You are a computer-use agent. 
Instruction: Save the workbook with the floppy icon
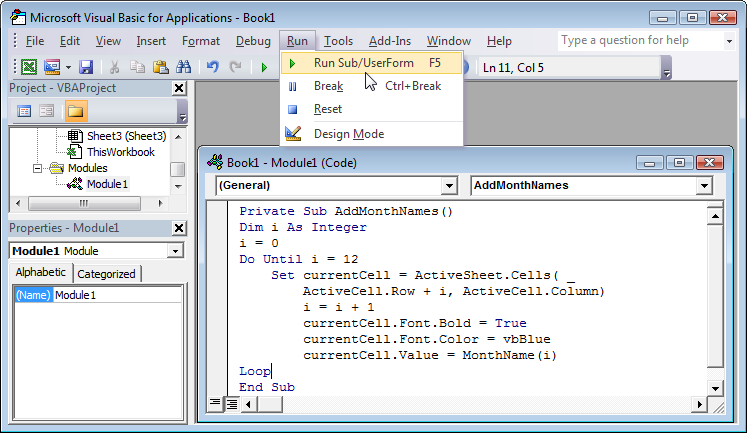[x=86, y=67]
